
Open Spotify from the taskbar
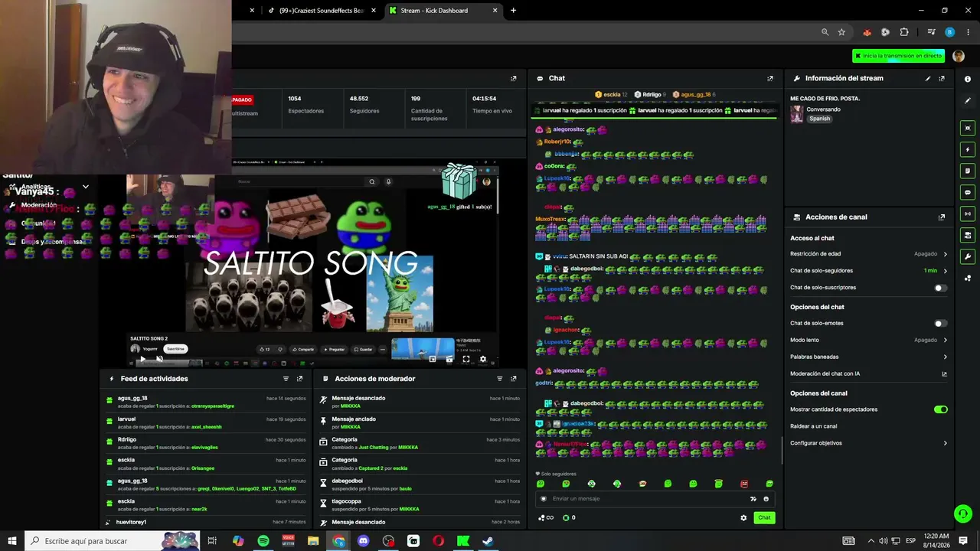coord(263,541)
